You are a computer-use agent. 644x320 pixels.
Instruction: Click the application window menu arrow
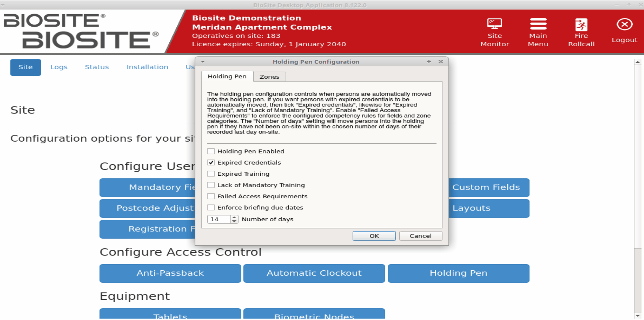coord(3,5)
